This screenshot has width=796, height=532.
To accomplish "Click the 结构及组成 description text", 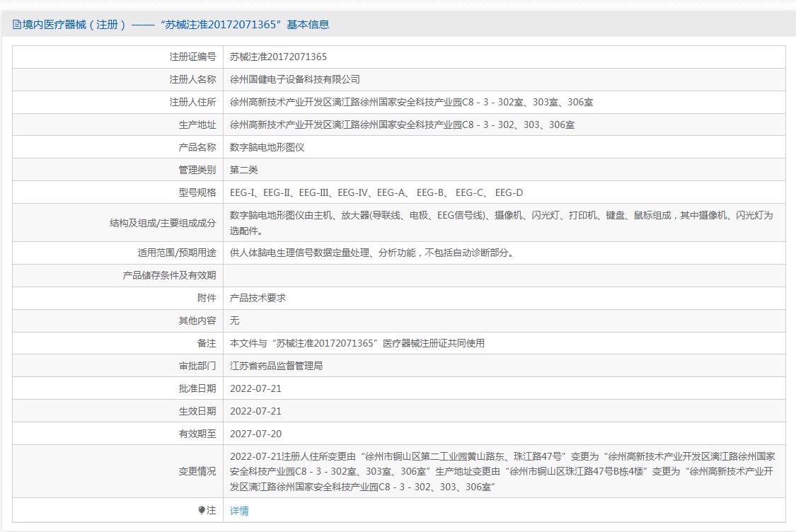I will (501, 222).
